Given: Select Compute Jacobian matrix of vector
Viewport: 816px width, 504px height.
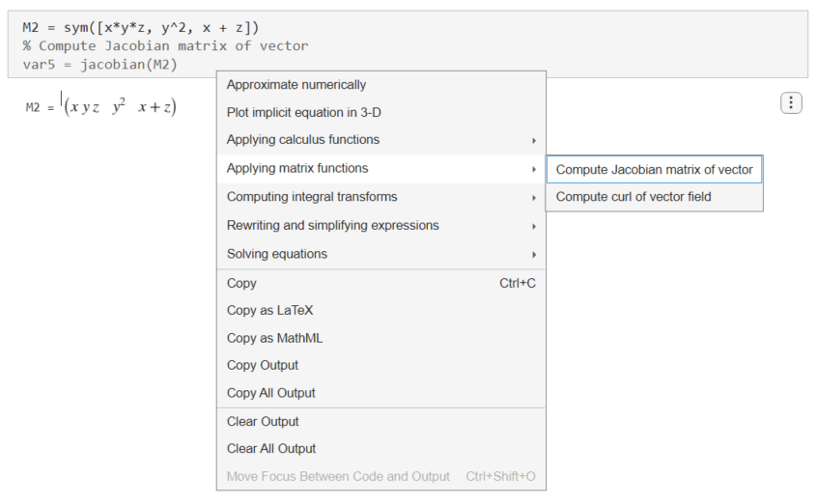Looking at the screenshot, I should click(654, 170).
